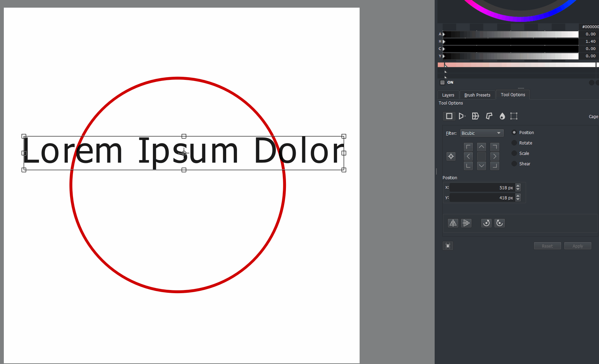599x364 pixels.
Task: Select the Rotate radio button
Action: pos(514,143)
